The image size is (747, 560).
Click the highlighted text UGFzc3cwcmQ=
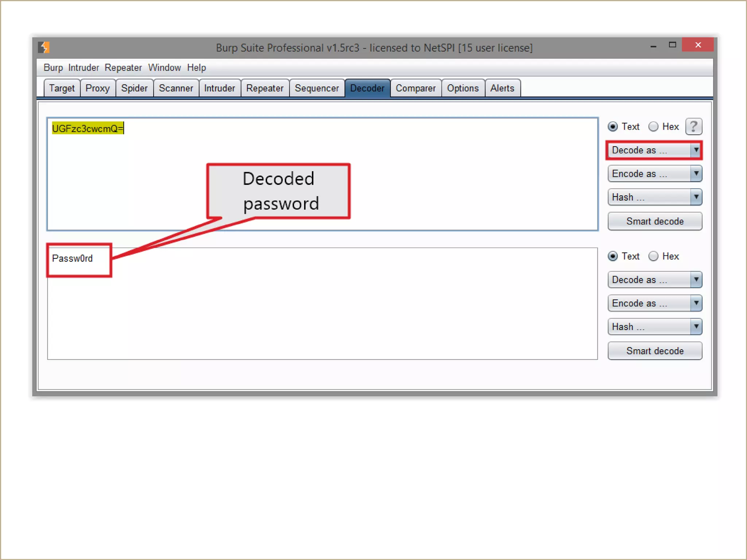click(x=88, y=128)
